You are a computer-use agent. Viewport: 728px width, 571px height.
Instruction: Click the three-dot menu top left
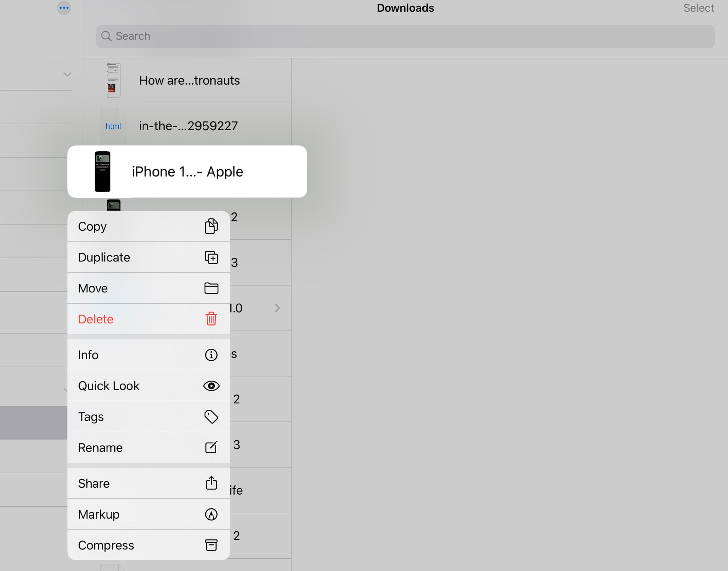click(x=64, y=8)
